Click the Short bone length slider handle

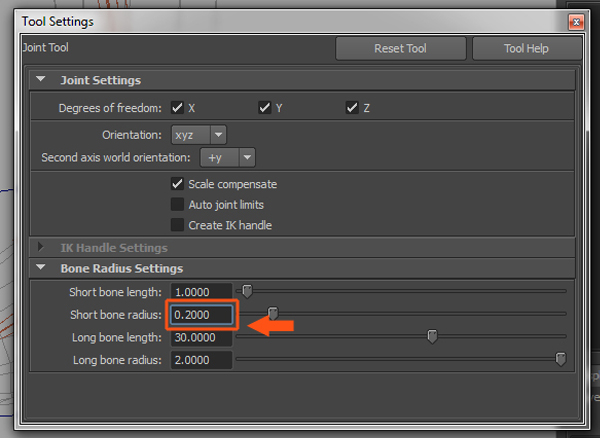click(x=248, y=291)
